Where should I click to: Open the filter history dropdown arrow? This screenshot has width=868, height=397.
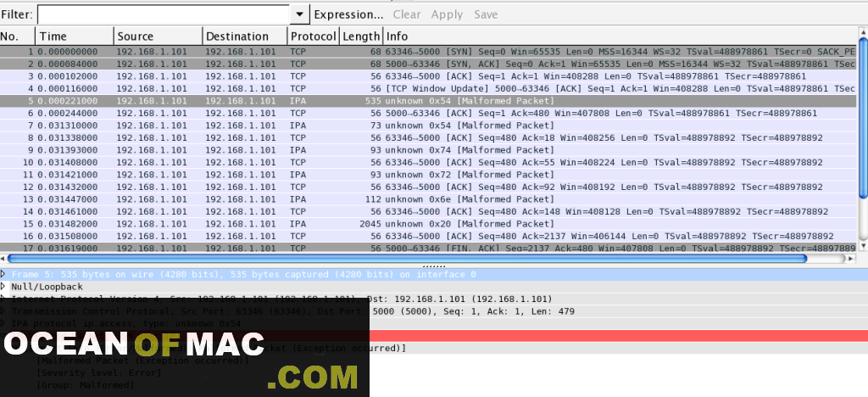pos(299,14)
